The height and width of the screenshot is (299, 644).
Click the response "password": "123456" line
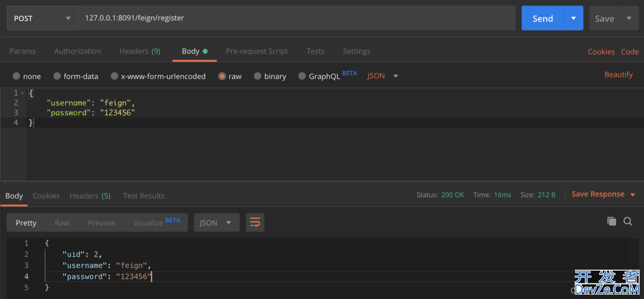pos(107,276)
